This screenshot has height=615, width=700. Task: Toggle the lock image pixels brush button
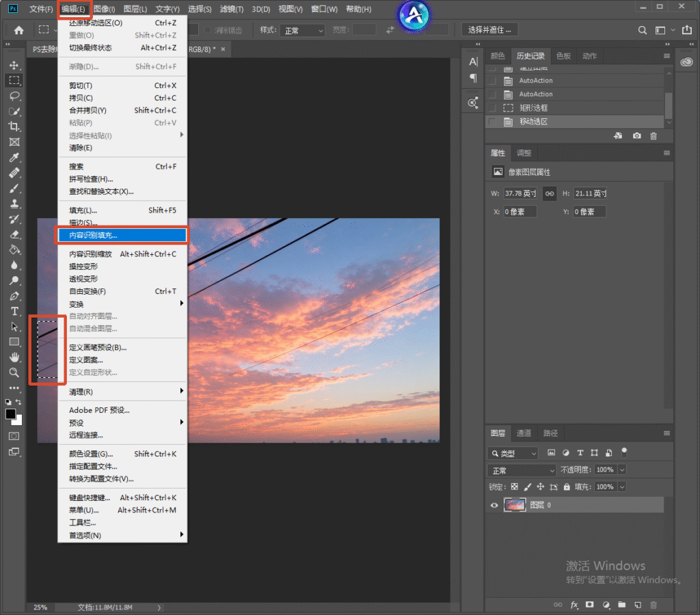tap(528, 487)
